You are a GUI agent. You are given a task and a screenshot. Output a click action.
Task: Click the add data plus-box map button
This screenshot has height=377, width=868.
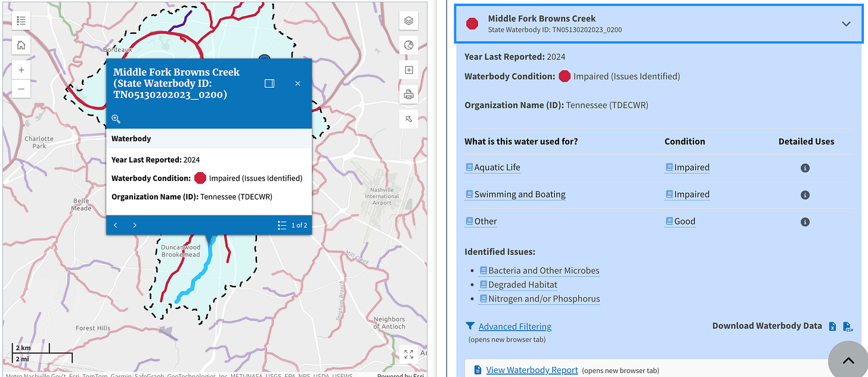tap(408, 70)
